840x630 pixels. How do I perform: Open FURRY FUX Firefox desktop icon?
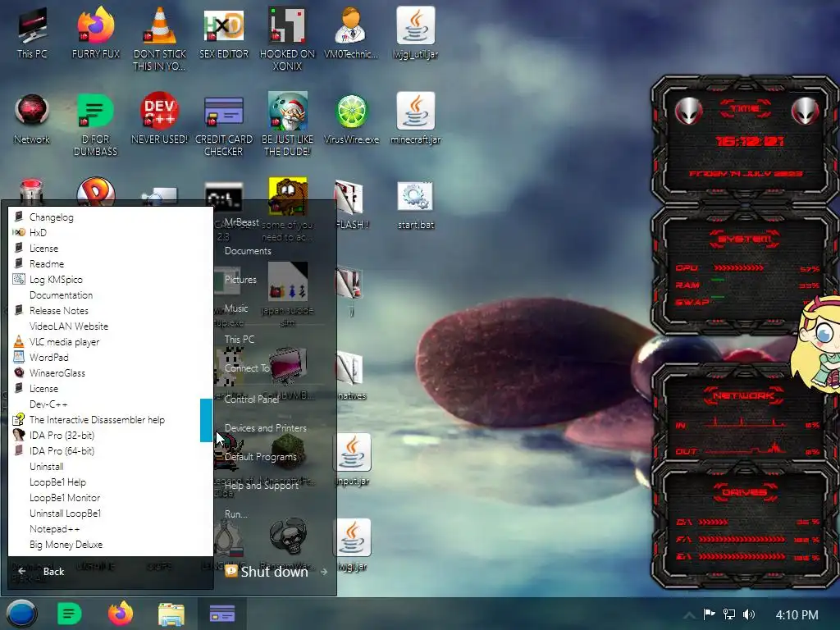click(96, 33)
